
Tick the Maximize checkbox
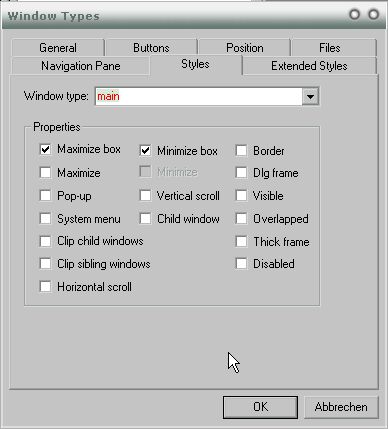(x=45, y=173)
